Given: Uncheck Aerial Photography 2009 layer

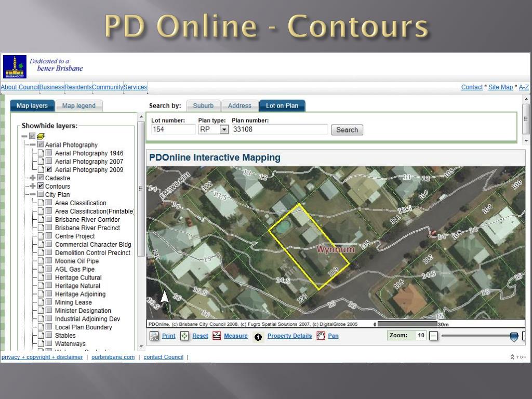Looking at the screenshot, I should tap(49, 169).
